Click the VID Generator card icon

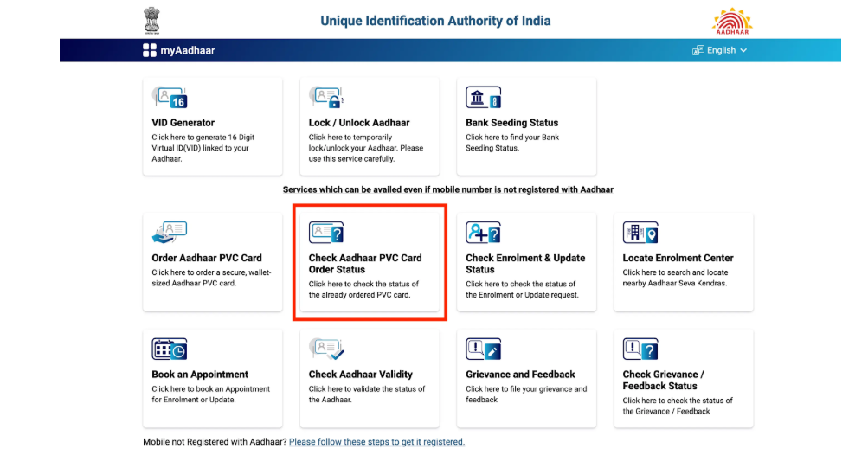pos(170,98)
